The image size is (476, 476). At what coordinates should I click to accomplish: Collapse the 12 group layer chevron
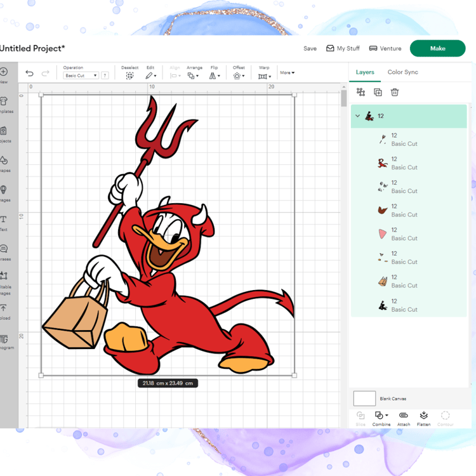click(357, 116)
